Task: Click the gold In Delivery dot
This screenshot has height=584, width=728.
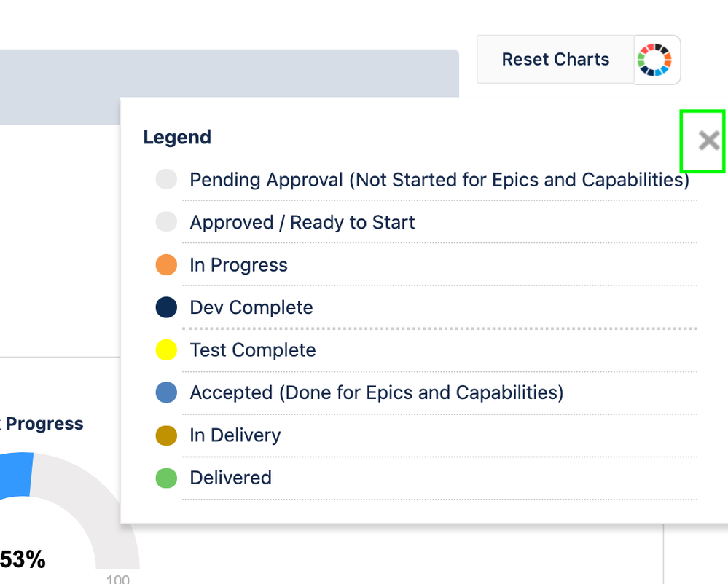Action: coord(166,435)
